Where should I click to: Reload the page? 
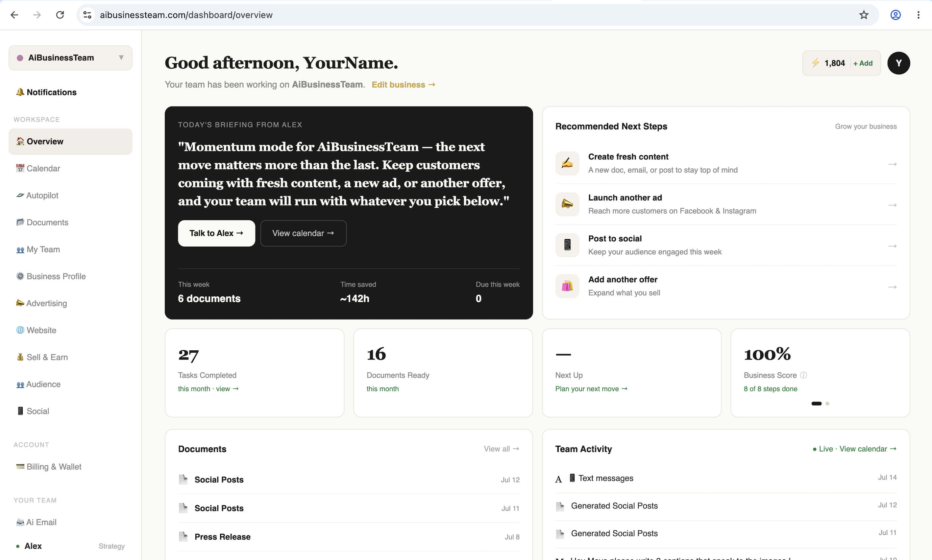tap(60, 15)
